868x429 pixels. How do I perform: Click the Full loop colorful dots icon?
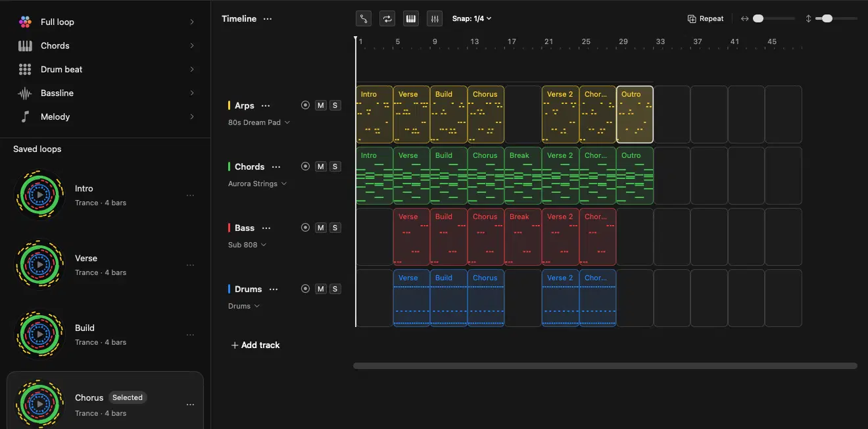25,22
